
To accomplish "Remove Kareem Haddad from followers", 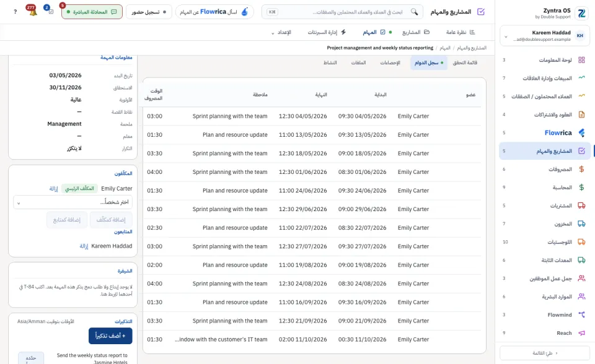I will tap(84, 246).
